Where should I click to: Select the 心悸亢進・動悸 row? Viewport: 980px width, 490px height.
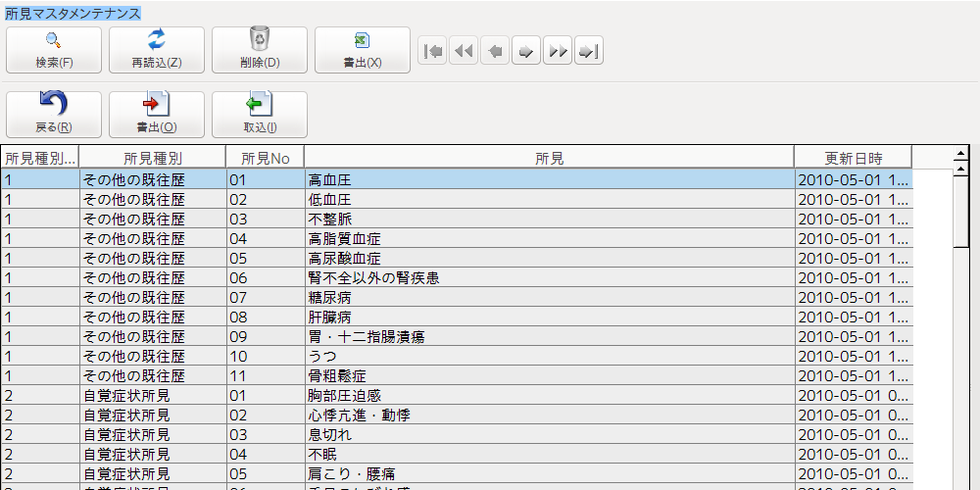(x=457, y=415)
